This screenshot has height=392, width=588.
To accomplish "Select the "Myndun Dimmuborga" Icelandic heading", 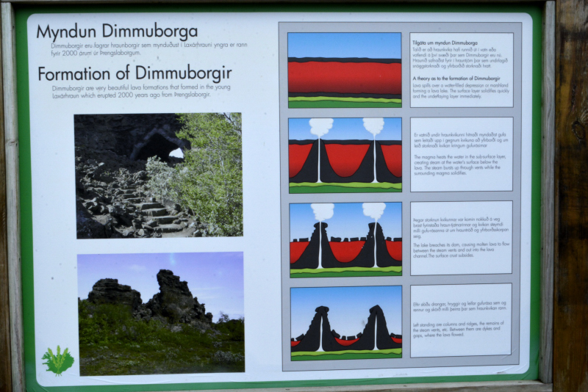I will click(x=117, y=32).
